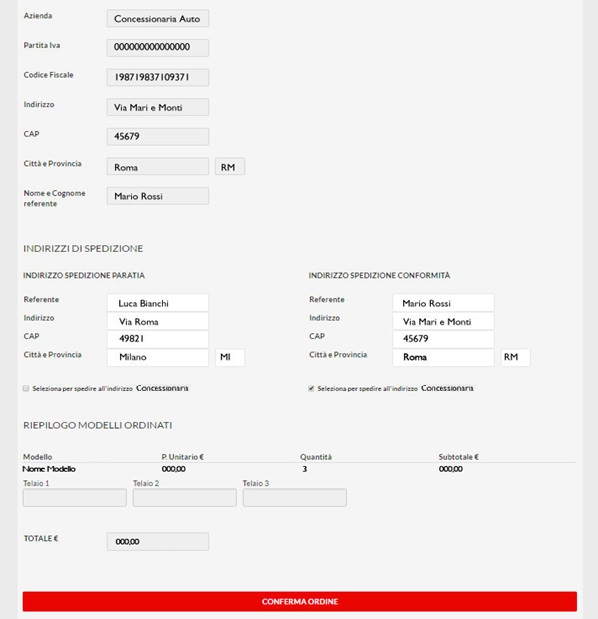Tick the Paratia ship-to-Concessionaria checkbox
Viewport: 598px width, 619px height.
[x=26, y=388]
